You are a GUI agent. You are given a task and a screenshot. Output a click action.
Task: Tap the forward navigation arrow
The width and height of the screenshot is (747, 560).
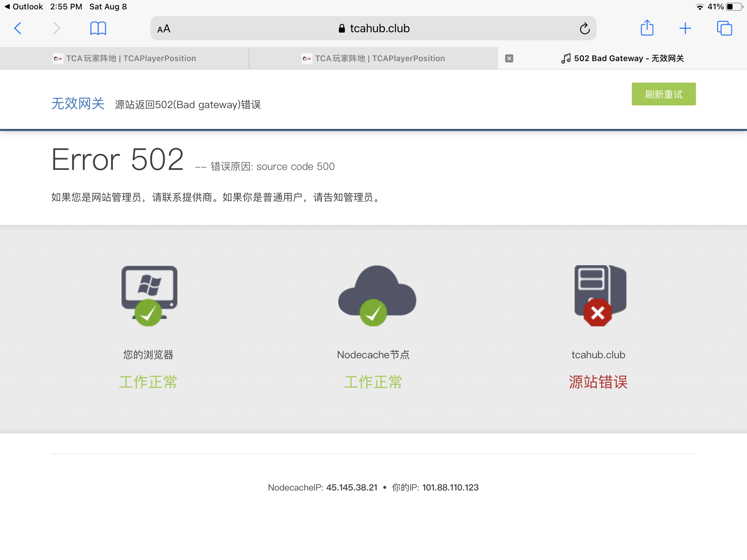click(56, 28)
